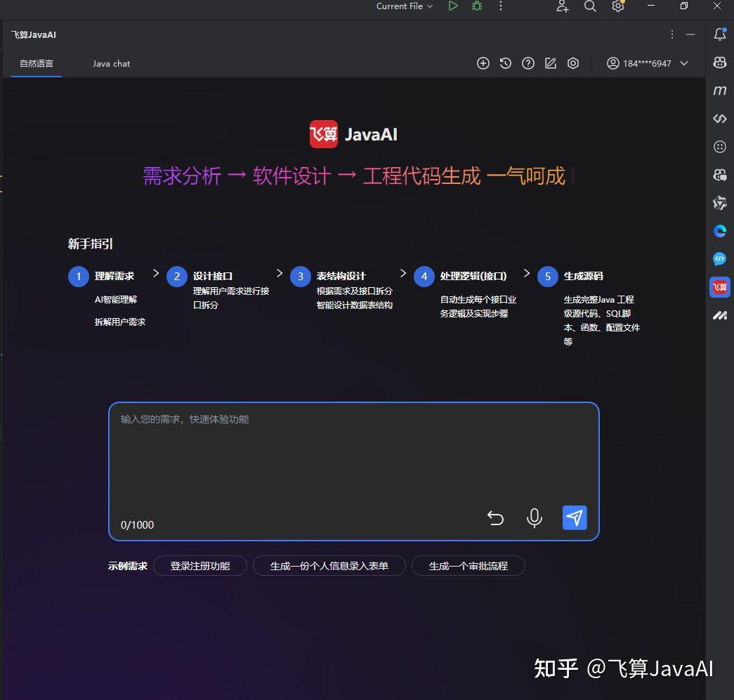Activate voice input with the microphone icon
This screenshot has height=700, width=734.
click(x=535, y=517)
